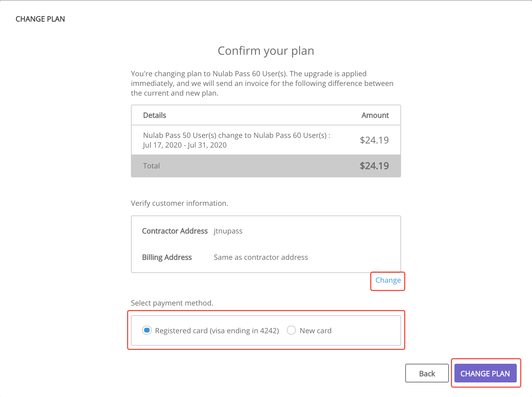The width and height of the screenshot is (532, 397).
Task: Click the 'Jul 17, 2020 - Jul 31, 2020' date range
Action: click(x=185, y=145)
